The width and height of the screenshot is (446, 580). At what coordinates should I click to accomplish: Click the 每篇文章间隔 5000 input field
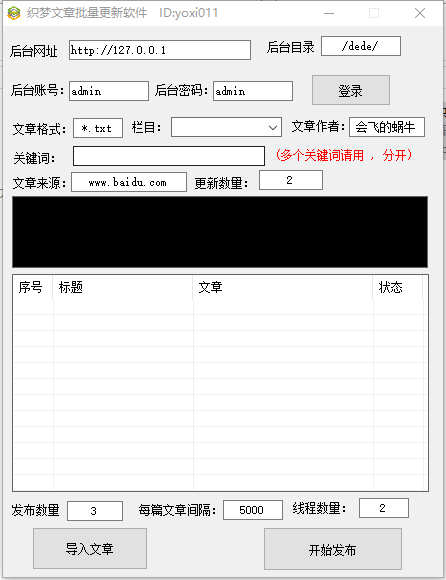(253, 510)
